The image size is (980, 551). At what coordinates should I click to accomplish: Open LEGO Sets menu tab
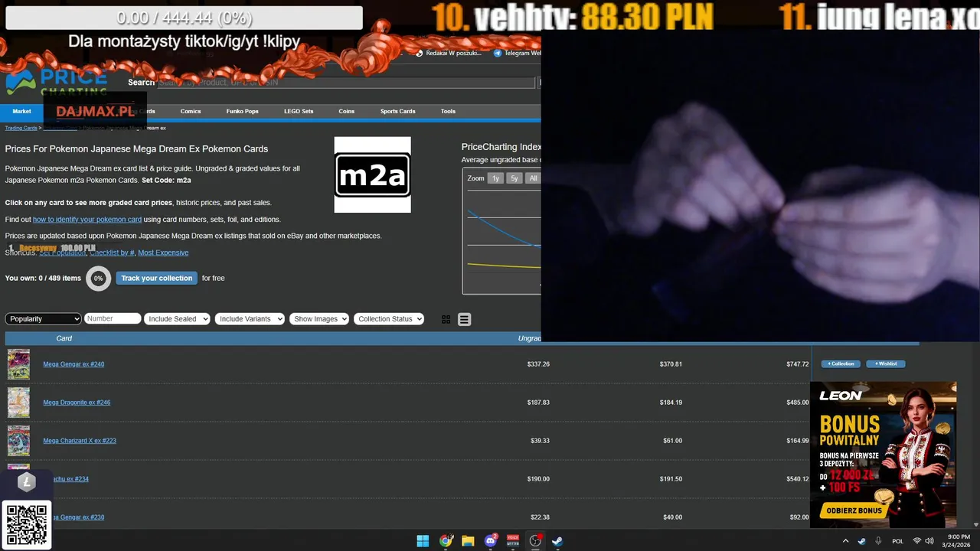point(299,111)
